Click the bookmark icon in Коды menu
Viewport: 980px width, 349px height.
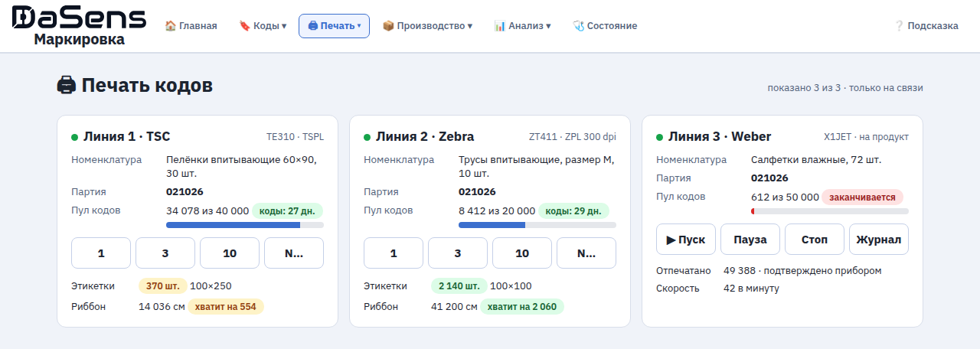pos(245,26)
